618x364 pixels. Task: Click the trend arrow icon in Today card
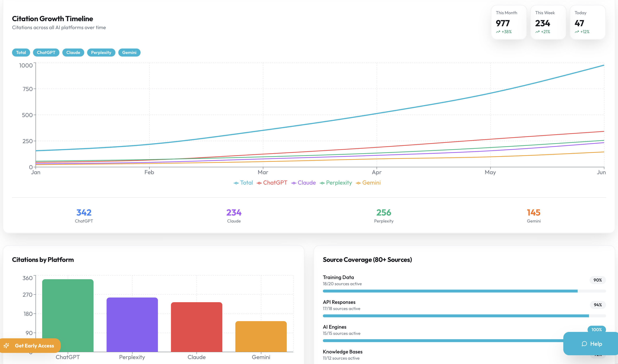click(x=577, y=32)
